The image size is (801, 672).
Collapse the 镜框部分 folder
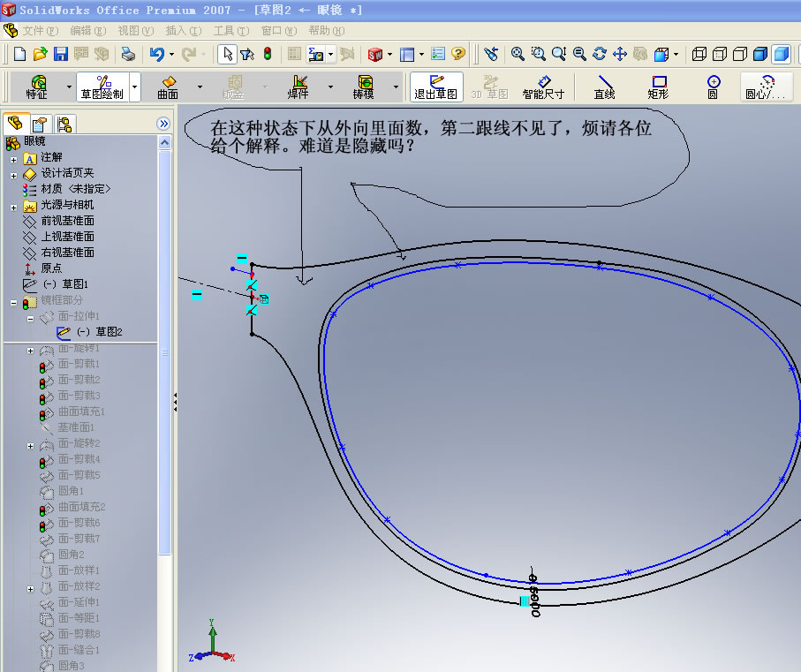[x=14, y=303]
